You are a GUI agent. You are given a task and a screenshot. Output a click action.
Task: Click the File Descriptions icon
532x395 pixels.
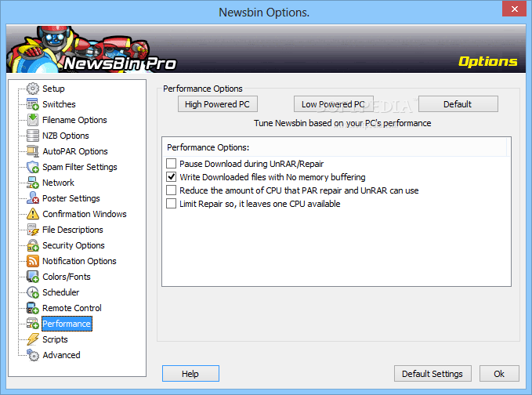pyautogui.click(x=33, y=230)
